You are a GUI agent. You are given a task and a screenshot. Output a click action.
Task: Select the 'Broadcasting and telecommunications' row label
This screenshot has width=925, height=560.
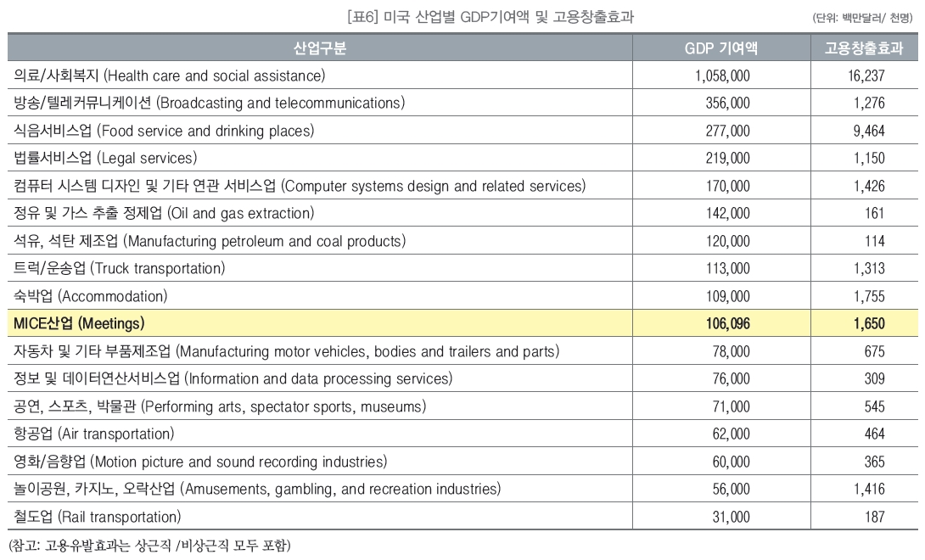coord(210,104)
